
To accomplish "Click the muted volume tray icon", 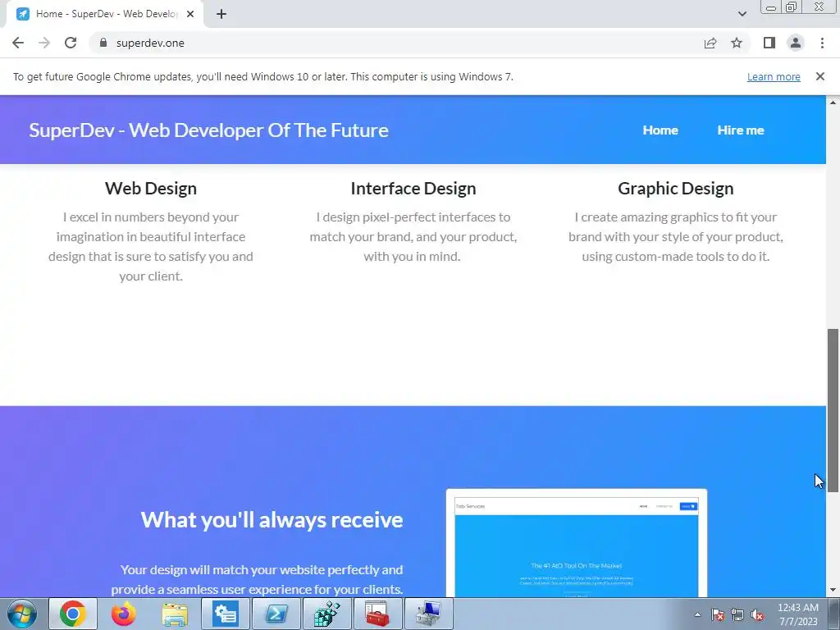I will [x=757, y=614].
